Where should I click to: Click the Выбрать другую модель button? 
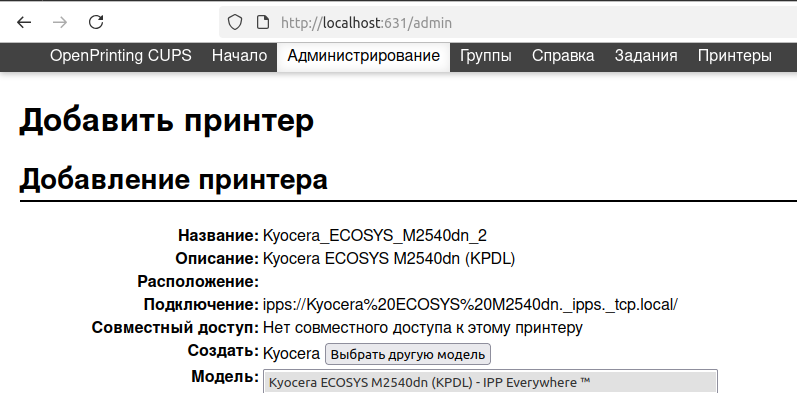tap(408, 354)
